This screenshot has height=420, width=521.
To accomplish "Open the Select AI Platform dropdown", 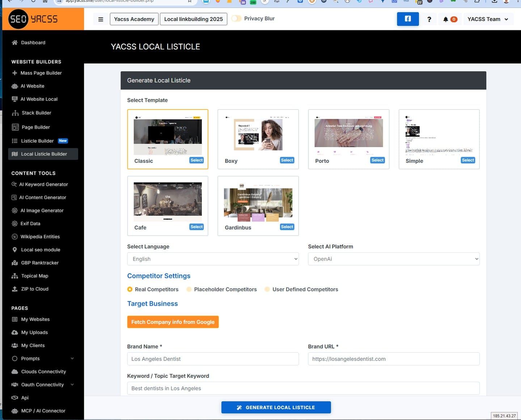I will point(394,259).
